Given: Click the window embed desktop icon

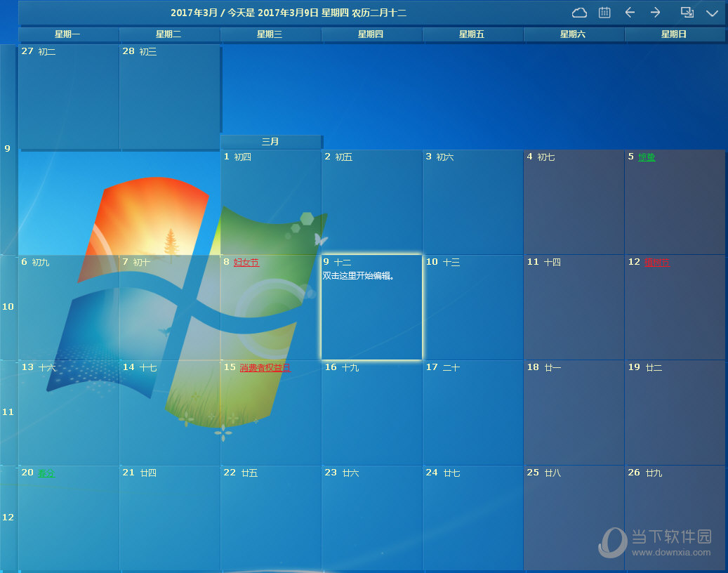Looking at the screenshot, I should 687,13.
